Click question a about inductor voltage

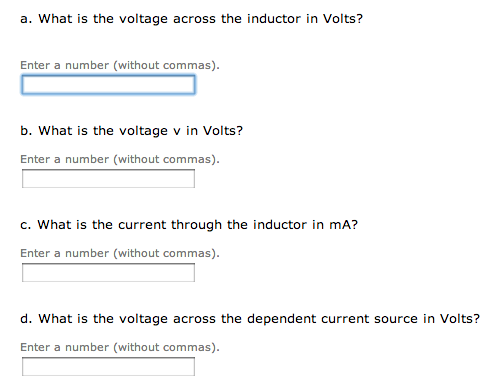click(x=191, y=19)
